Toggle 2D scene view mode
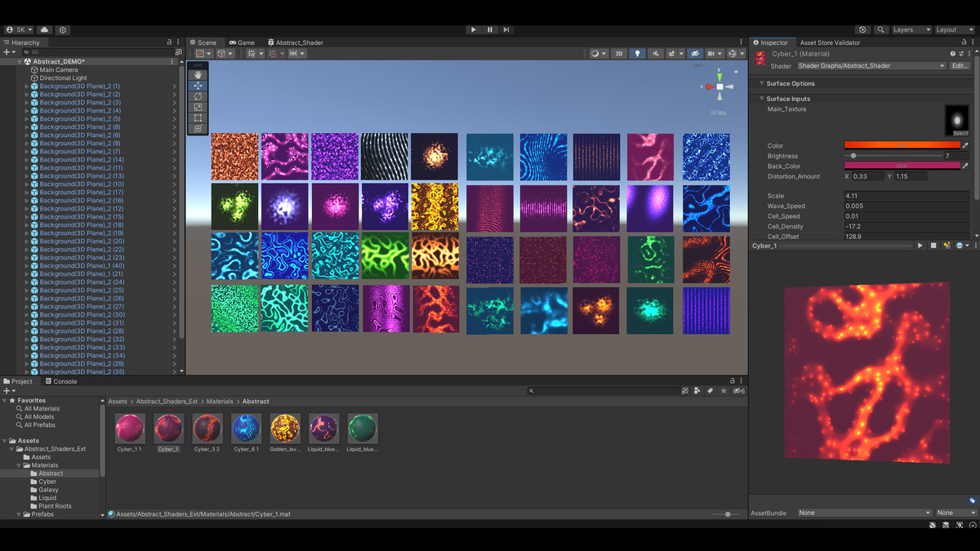 pyautogui.click(x=619, y=54)
